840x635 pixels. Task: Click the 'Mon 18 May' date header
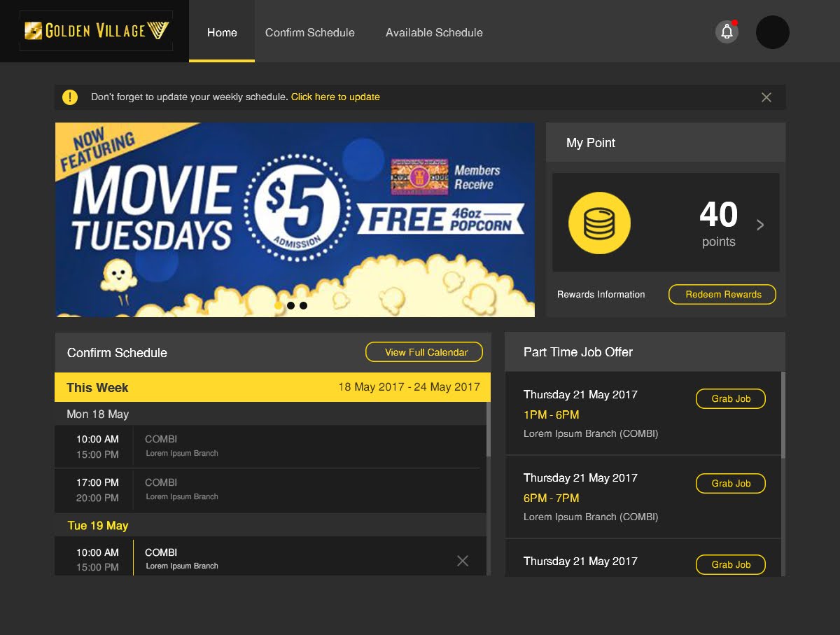(98, 414)
